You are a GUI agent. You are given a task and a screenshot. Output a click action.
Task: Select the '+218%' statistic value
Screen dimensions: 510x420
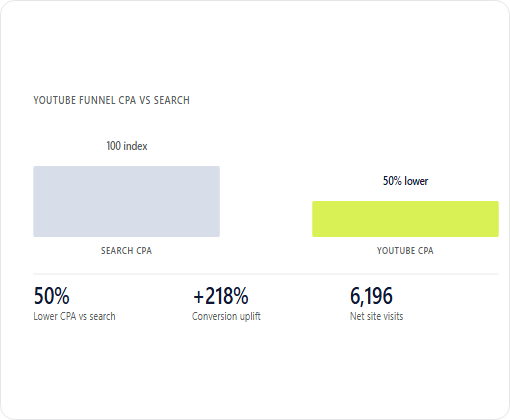(x=221, y=296)
